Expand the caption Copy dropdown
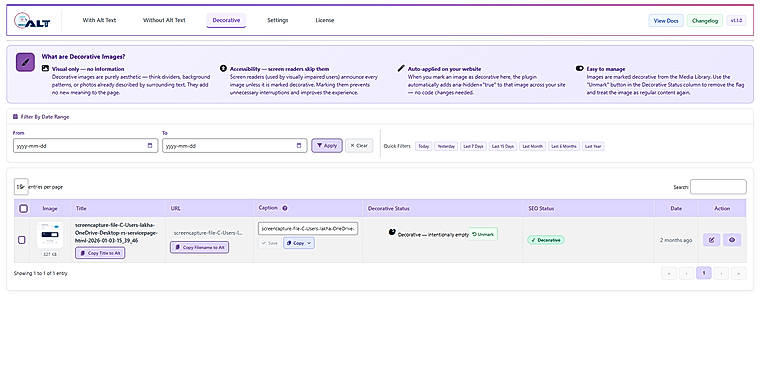Viewport: 760px width, 368px height. click(299, 243)
